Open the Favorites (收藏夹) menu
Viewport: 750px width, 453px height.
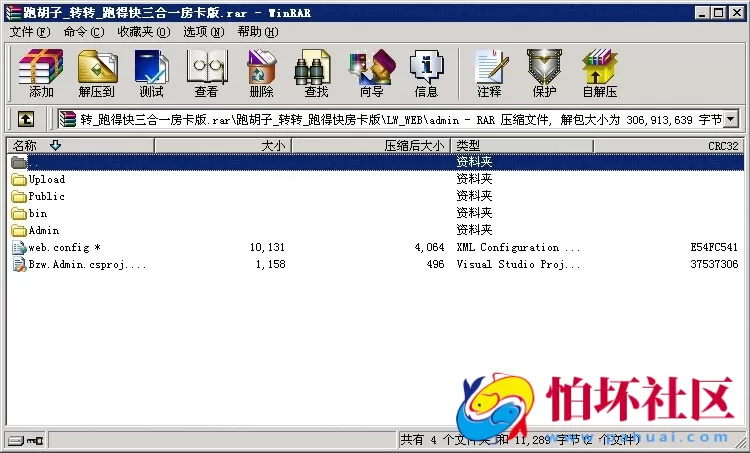click(143, 32)
